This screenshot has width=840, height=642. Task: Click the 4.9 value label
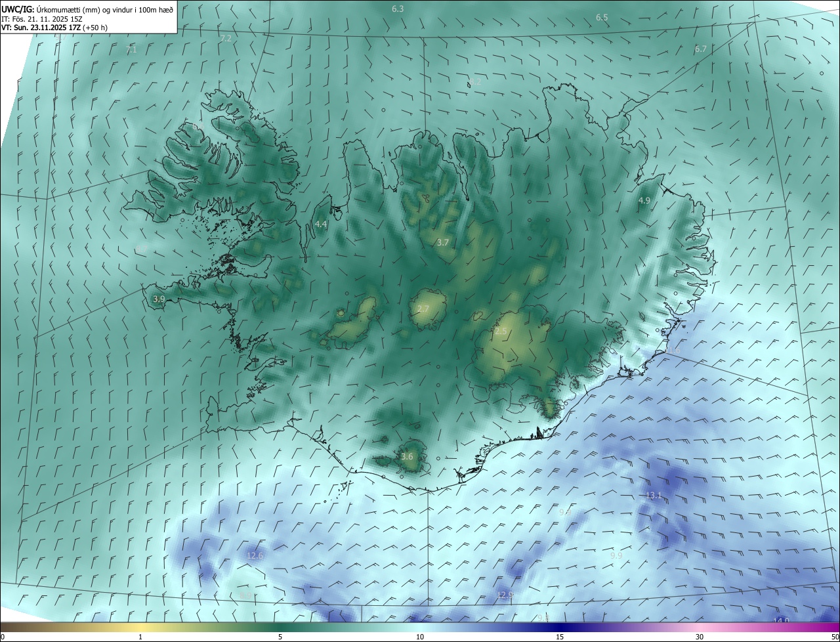644,200
